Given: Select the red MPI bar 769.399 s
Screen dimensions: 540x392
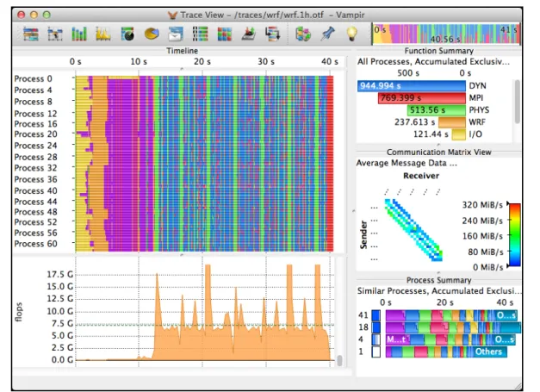Looking at the screenshot, I should [422, 98].
